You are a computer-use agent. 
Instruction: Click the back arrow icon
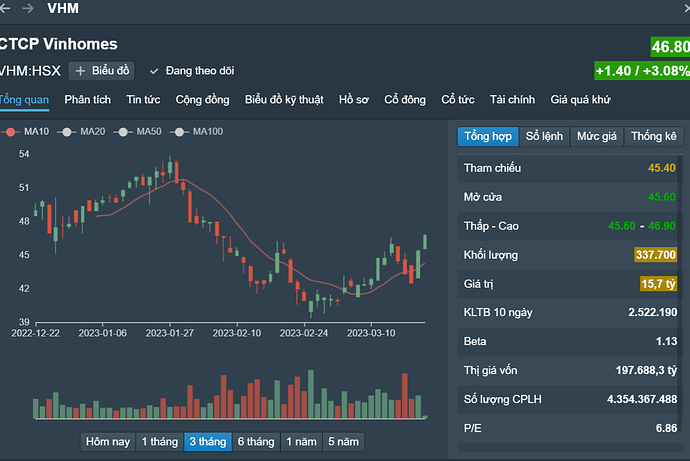(x=5, y=8)
